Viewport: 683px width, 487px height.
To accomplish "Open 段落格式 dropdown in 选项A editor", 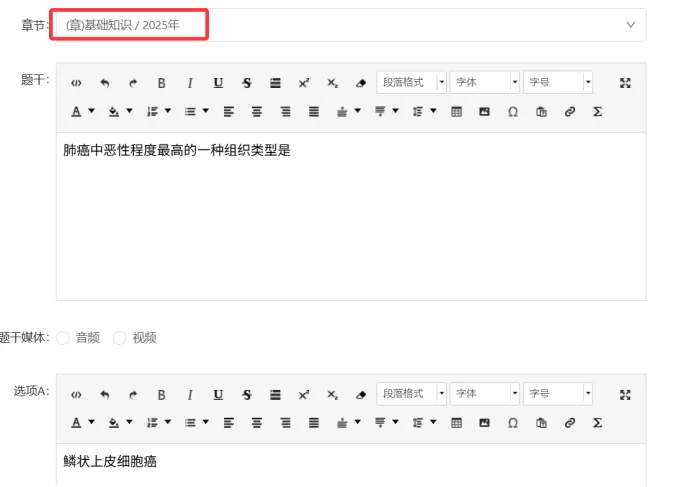I will click(412, 394).
